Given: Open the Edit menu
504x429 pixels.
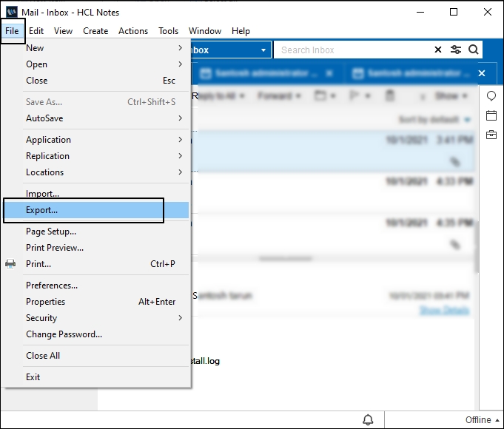Looking at the screenshot, I should [36, 31].
